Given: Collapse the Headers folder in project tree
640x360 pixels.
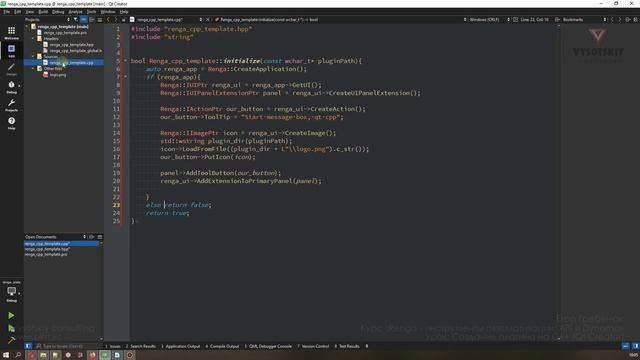Looking at the screenshot, I should pyautogui.click(x=33, y=38).
